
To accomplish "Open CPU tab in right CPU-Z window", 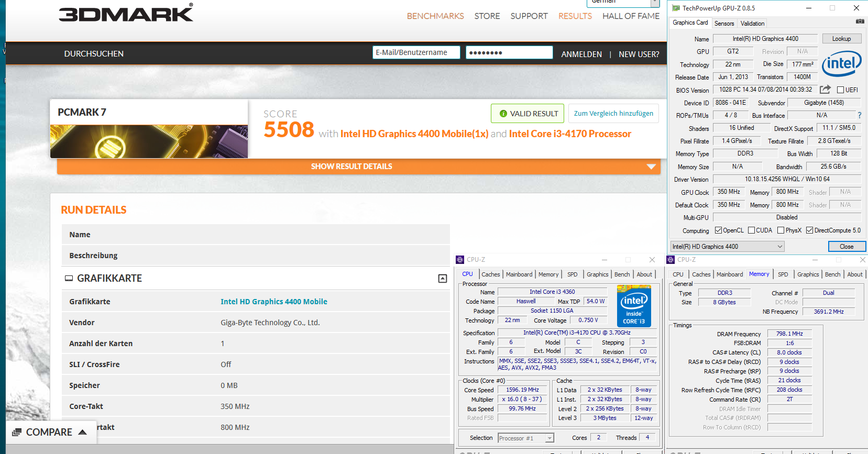I will tap(678, 274).
